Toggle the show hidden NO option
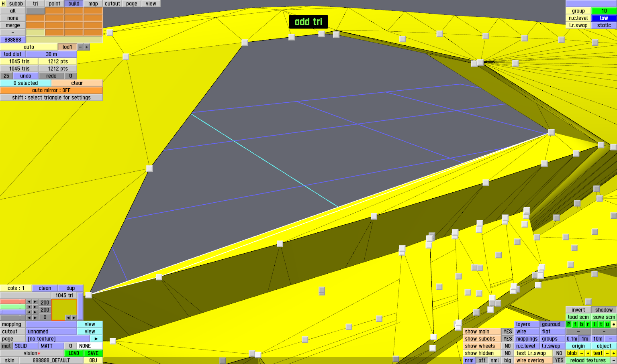This screenshot has height=364, width=617. click(x=508, y=353)
